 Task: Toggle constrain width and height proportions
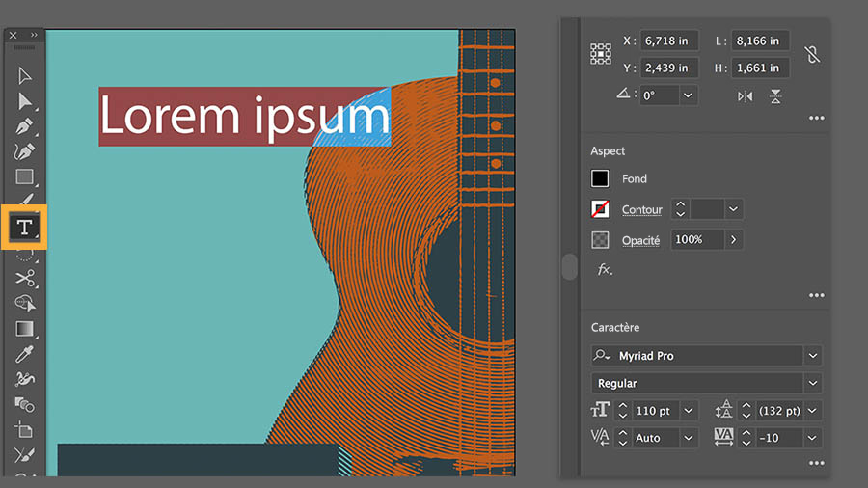812,54
